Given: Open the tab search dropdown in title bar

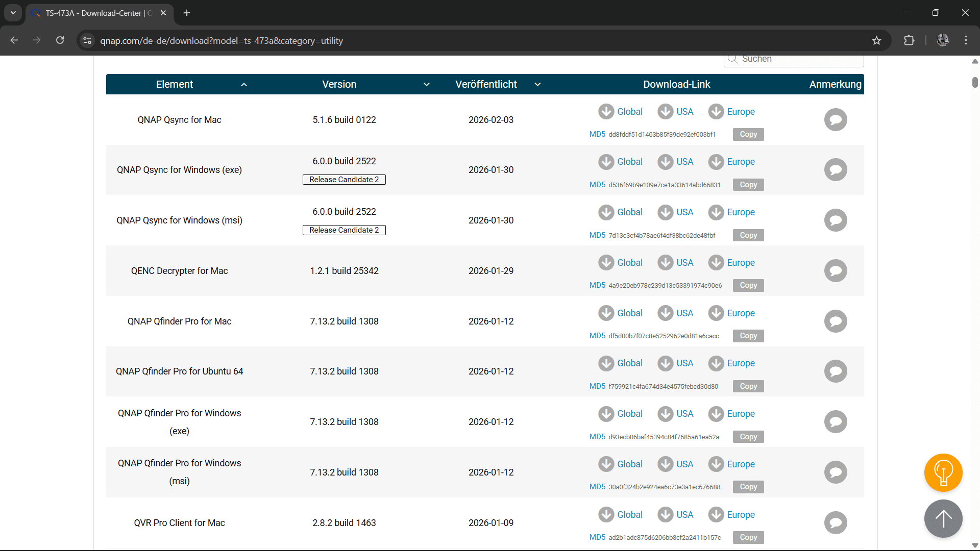Looking at the screenshot, I should click(x=13, y=13).
